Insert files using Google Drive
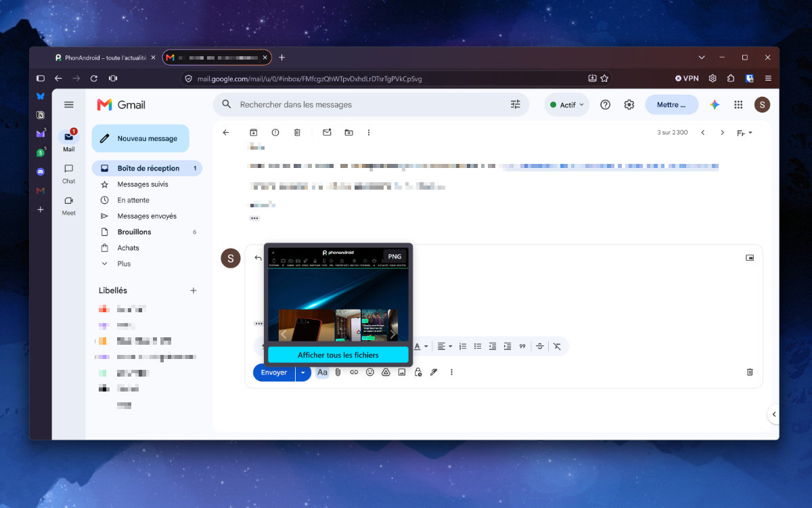The width and height of the screenshot is (812, 508). 386,372
